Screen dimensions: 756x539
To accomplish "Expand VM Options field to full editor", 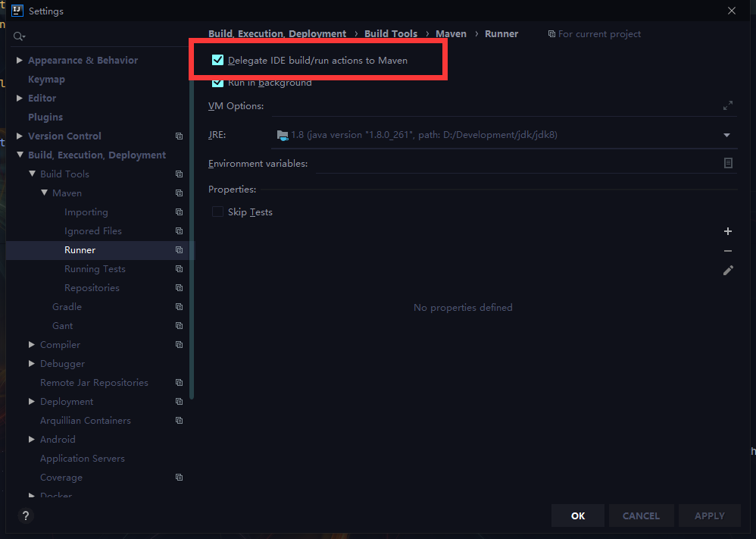I will click(727, 105).
